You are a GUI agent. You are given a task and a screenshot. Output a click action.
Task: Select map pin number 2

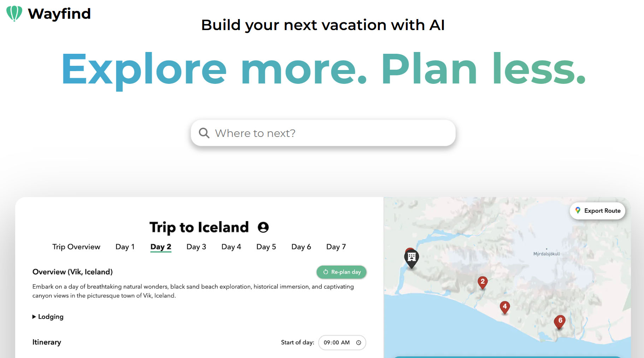pyautogui.click(x=483, y=282)
